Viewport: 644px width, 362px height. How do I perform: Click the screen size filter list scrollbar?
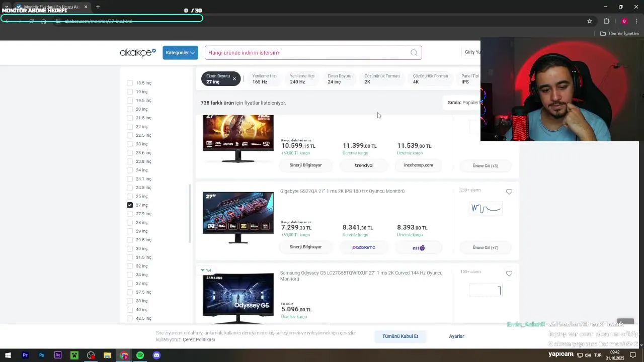click(190, 214)
